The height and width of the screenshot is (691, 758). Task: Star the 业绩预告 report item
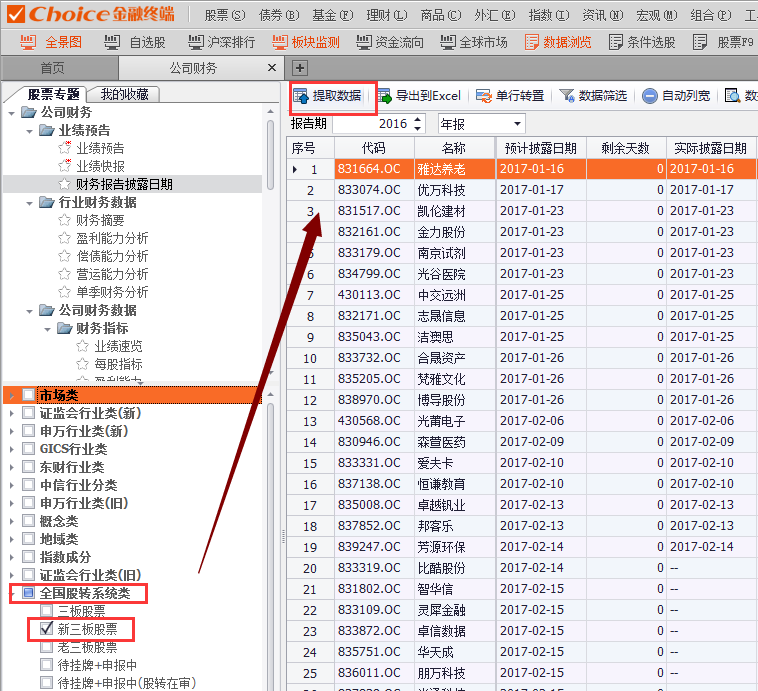pos(65,147)
